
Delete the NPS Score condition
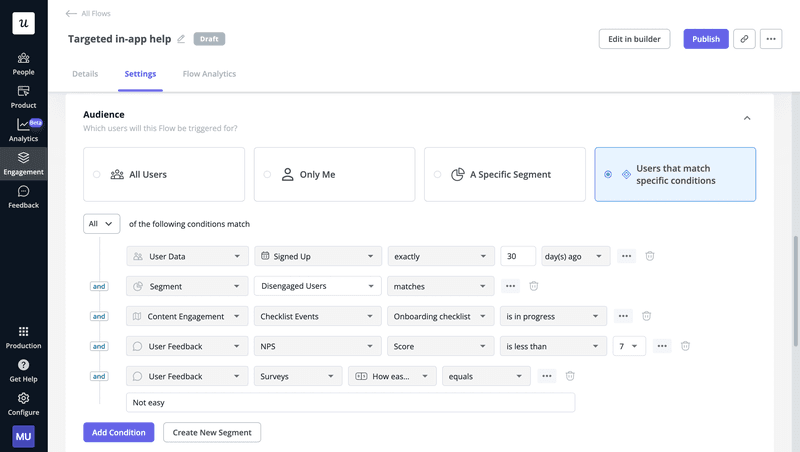pos(685,346)
